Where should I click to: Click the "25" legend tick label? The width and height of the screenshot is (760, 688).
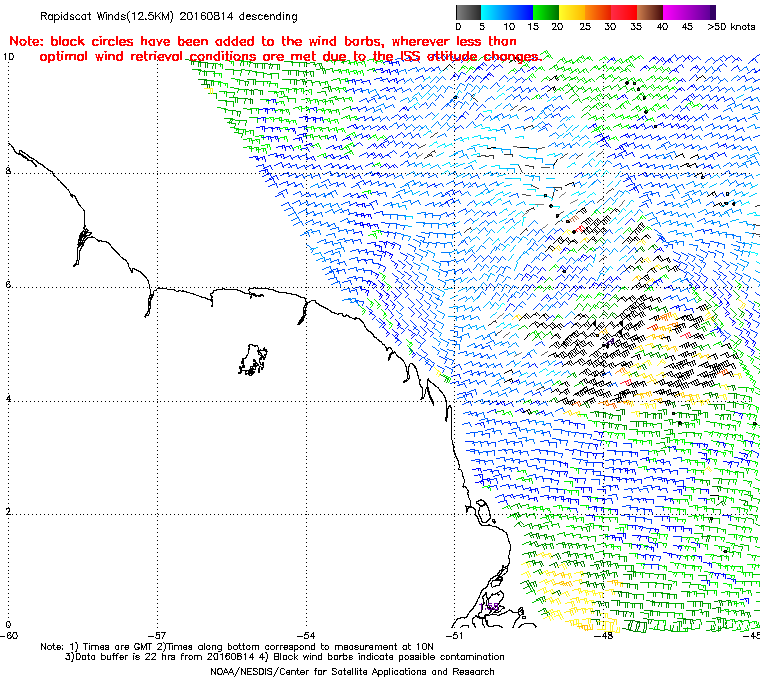[x=585, y=27]
